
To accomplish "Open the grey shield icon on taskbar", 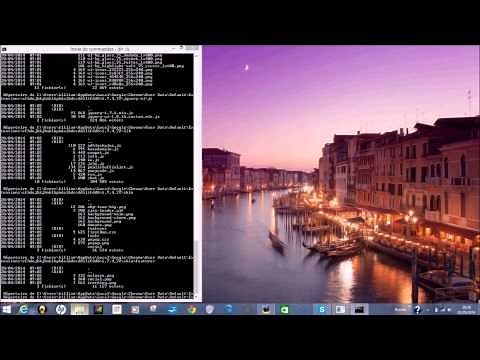I will point(210,310).
